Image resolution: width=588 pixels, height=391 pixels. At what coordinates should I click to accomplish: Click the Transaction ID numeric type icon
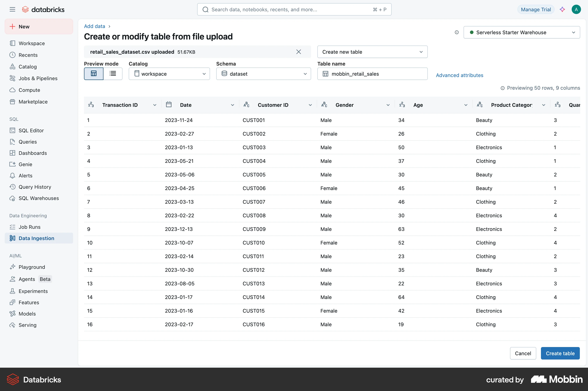(91, 105)
